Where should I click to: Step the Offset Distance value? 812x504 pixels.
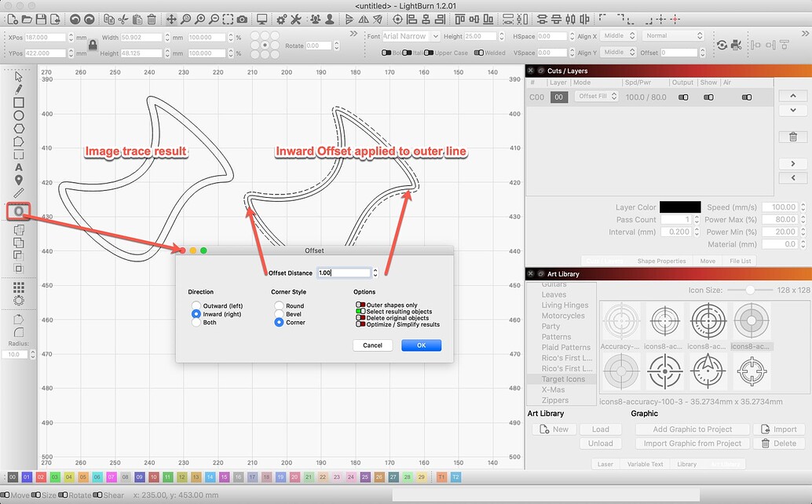(375, 272)
